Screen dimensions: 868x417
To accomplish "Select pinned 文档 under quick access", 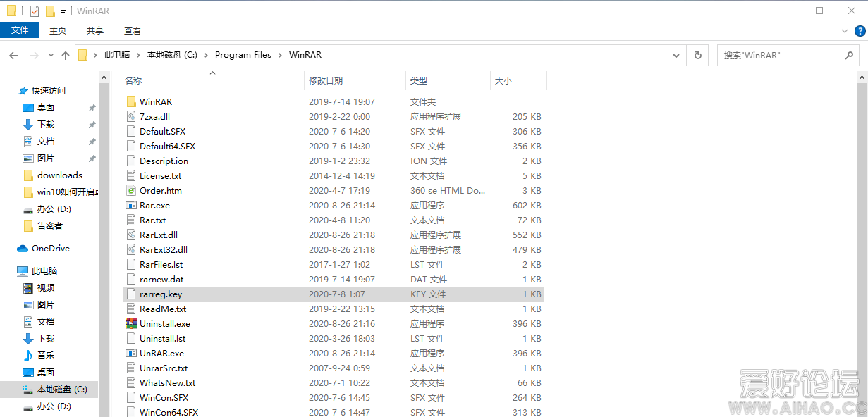I will click(x=46, y=142).
